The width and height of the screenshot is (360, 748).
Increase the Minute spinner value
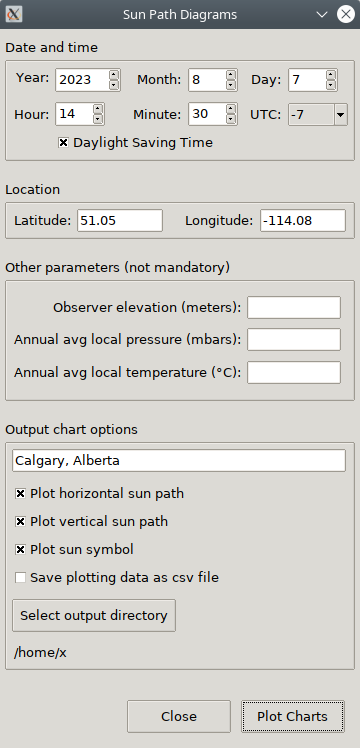click(231, 109)
